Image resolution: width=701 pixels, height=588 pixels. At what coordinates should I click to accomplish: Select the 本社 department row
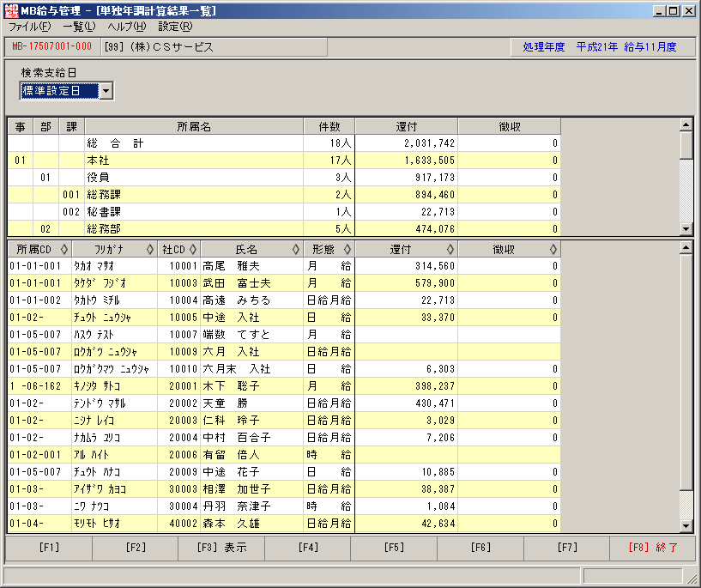pyautogui.click(x=284, y=160)
